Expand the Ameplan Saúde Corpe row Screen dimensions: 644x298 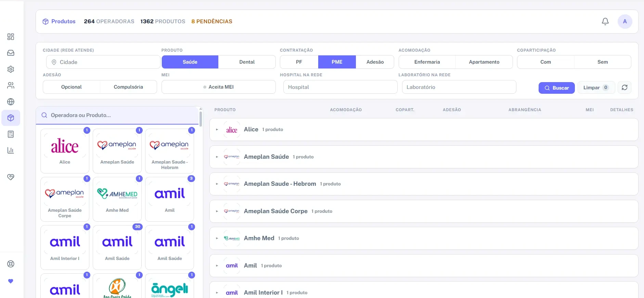tap(424, 211)
